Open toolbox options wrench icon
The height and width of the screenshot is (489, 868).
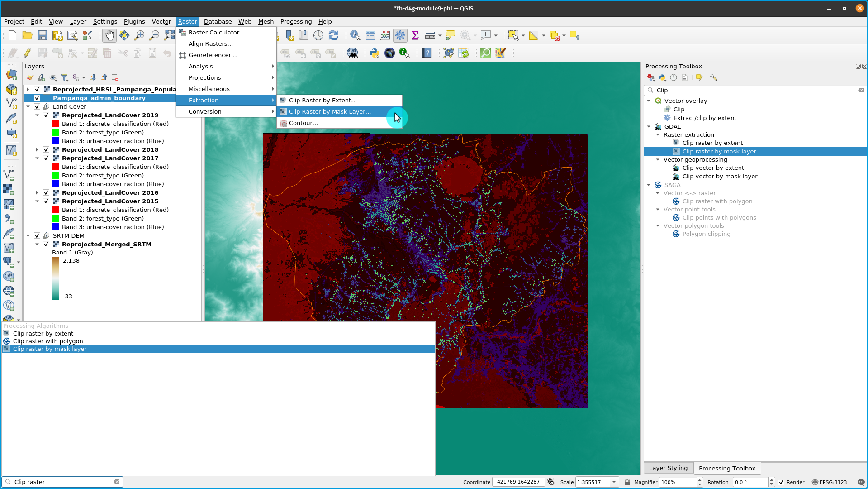click(714, 77)
